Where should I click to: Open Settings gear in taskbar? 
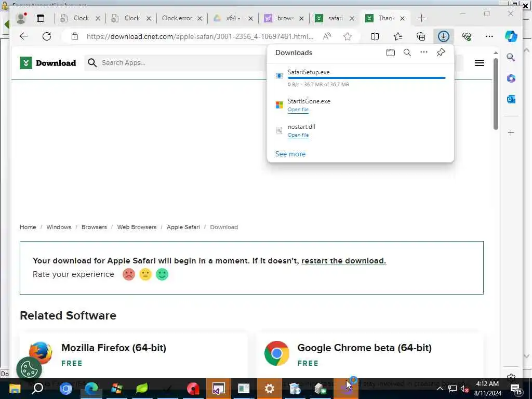(270, 389)
